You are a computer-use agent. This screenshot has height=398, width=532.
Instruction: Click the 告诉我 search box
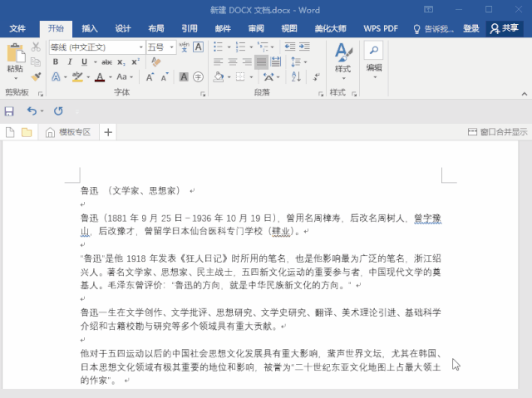tap(434, 29)
